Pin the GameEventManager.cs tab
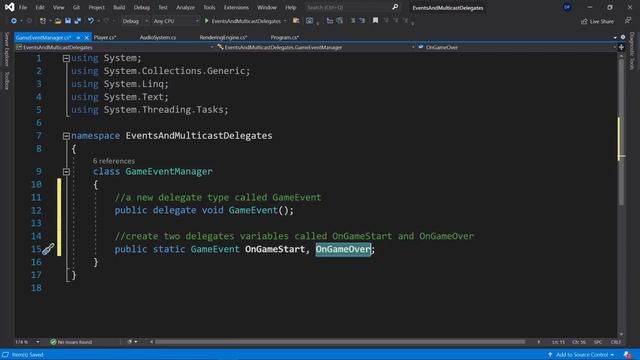Image resolution: width=640 pixels, height=360 pixels. 78,38
